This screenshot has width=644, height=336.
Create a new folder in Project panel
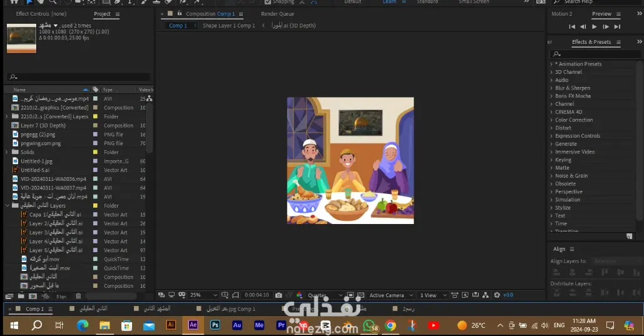coord(21,296)
